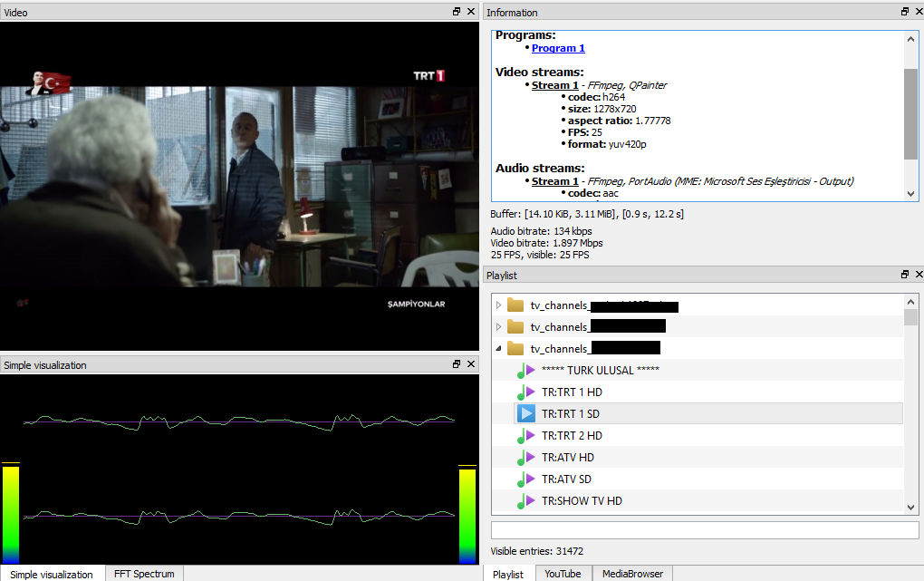The image size is (924, 581).
Task: Close the Simple visualization panel
Action: 471,364
